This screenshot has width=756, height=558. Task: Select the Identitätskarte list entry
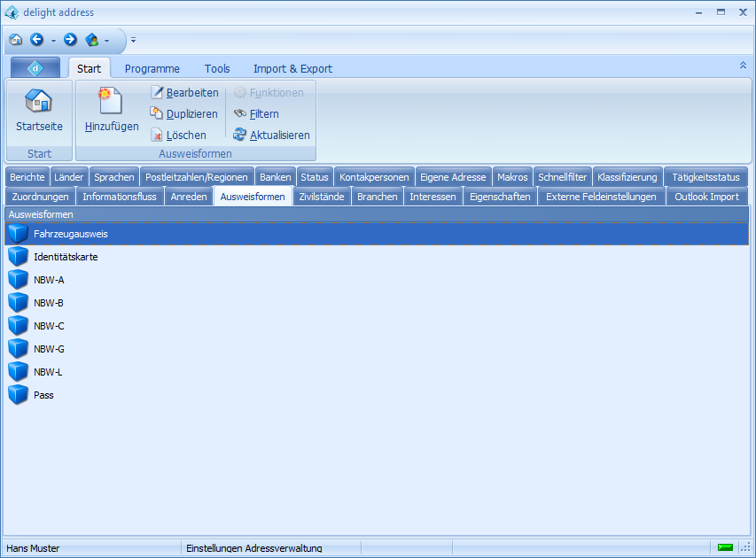coord(66,257)
